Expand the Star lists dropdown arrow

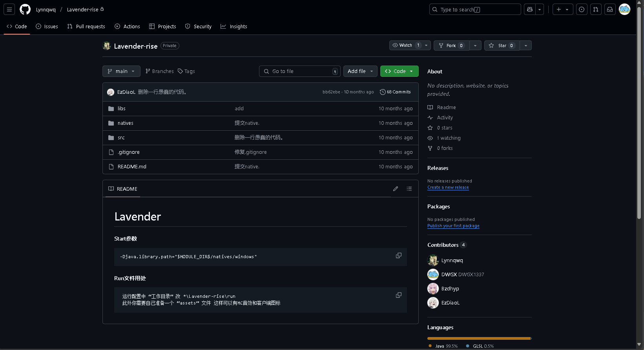point(526,46)
